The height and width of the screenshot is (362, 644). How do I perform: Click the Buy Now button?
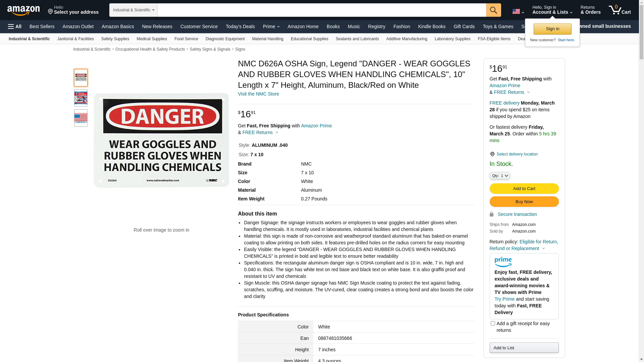pos(524,202)
